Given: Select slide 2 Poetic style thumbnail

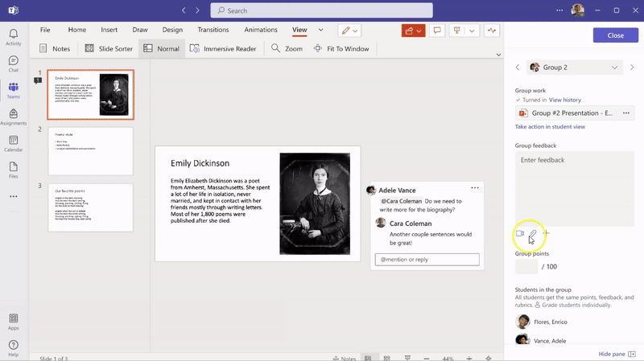Looking at the screenshot, I should [91, 151].
